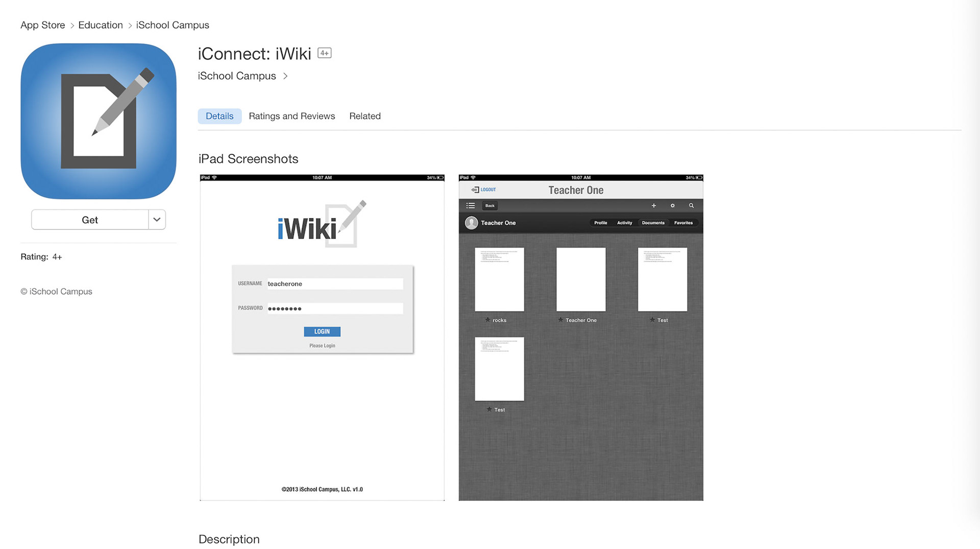
Task: Go to App Store breadcrumb
Action: [43, 25]
